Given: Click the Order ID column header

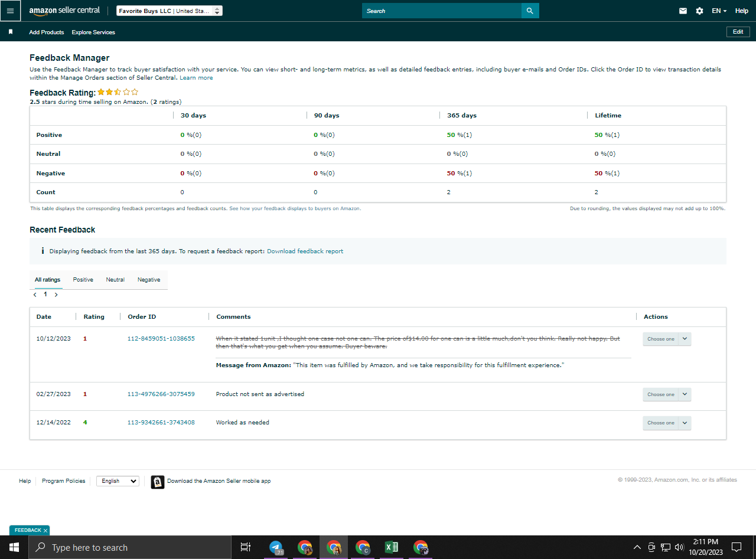Looking at the screenshot, I should 142,317.
